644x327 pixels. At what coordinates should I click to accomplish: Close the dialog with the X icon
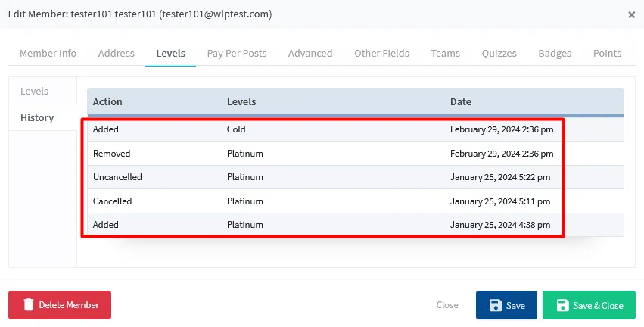pyautogui.click(x=632, y=14)
